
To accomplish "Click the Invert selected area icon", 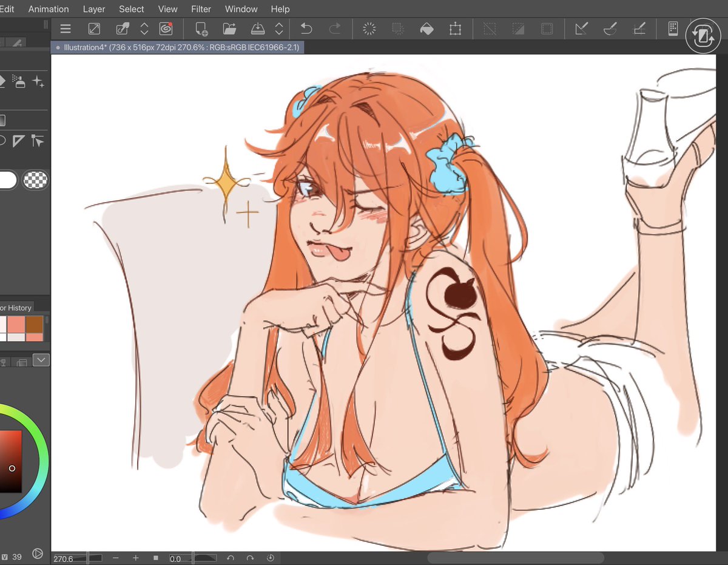I will (518, 29).
